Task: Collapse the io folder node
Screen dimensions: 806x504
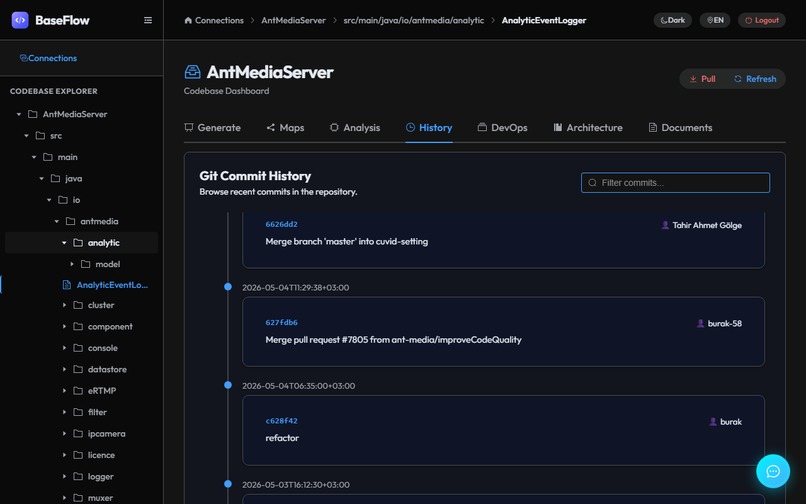Action: pyautogui.click(x=49, y=200)
